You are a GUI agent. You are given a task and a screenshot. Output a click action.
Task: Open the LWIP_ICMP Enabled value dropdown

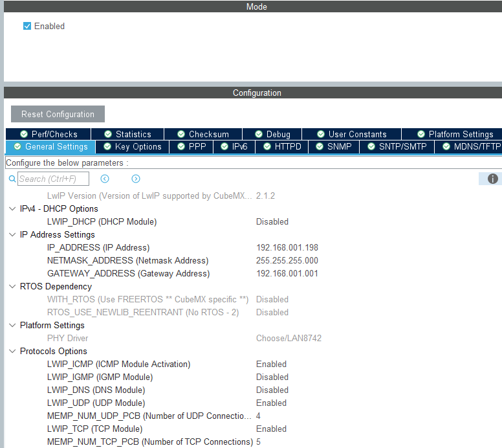pos(271,364)
